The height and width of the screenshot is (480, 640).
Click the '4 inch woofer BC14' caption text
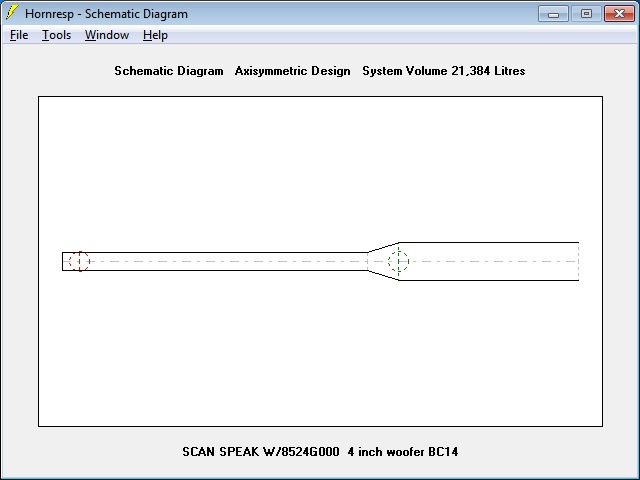pos(403,452)
